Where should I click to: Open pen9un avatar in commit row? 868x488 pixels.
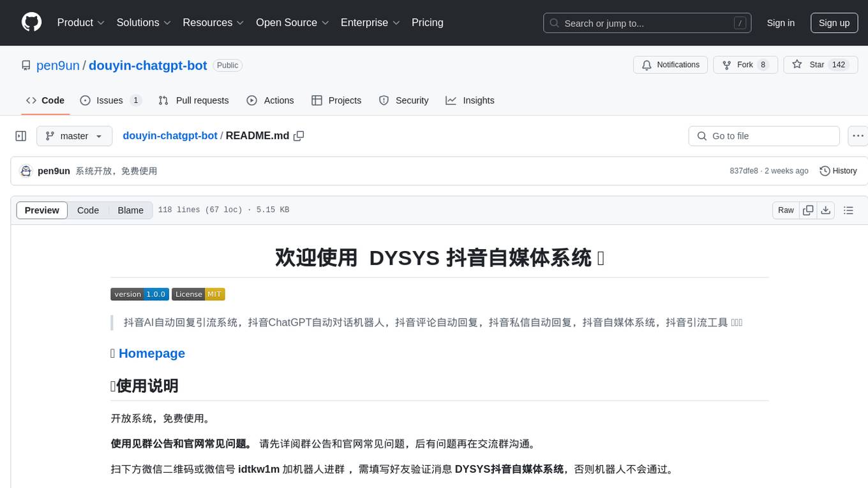[26, 171]
